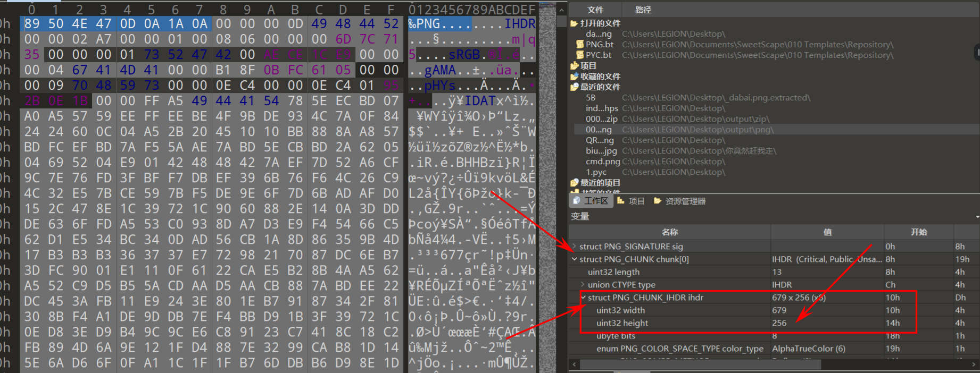This screenshot has height=373, width=980.
Task: Click the PNG.bt template script icon
Action: tap(580, 45)
